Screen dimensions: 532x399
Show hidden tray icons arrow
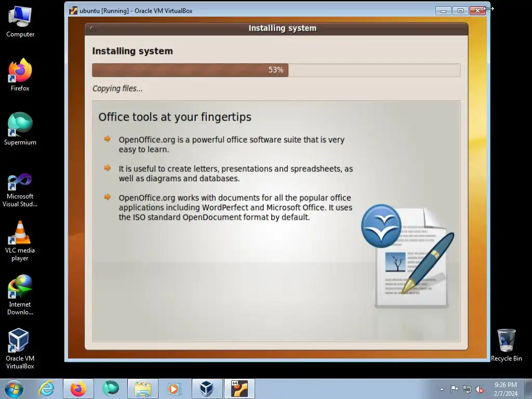point(442,389)
